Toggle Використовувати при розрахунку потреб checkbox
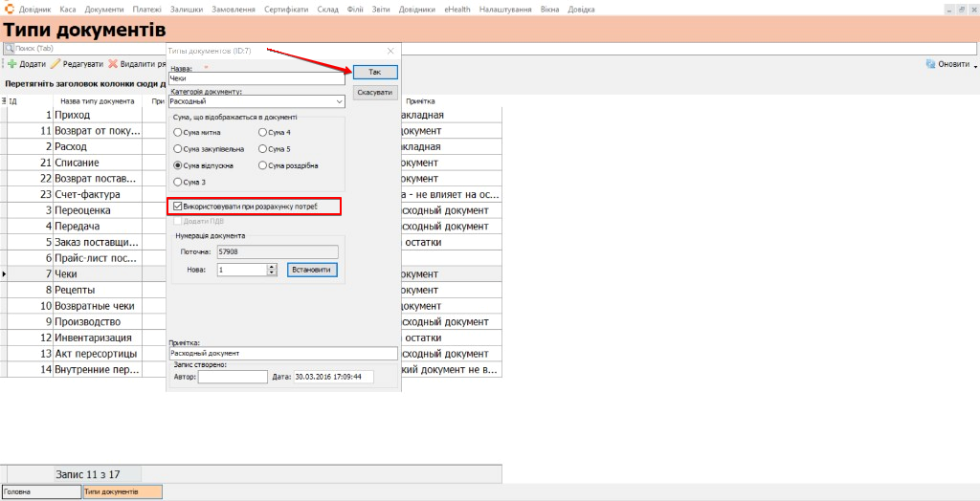Screen dimensions: 980x501 [x=177, y=206]
